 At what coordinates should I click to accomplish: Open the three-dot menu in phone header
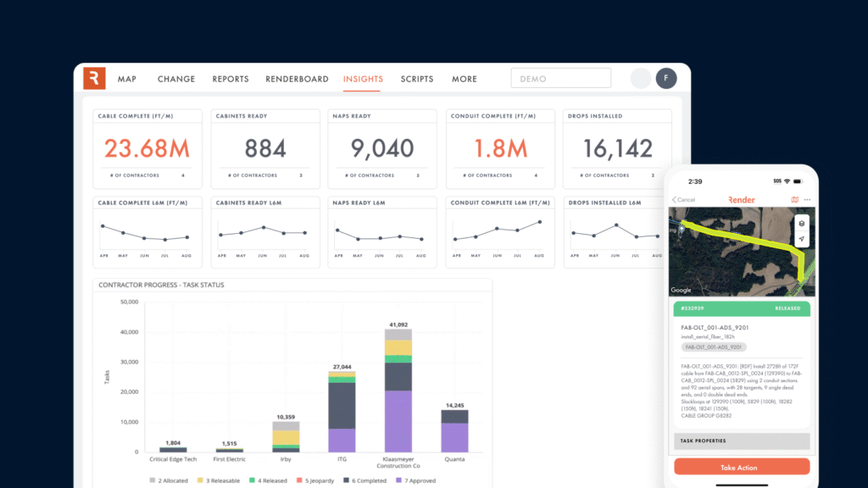tap(807, 200)
